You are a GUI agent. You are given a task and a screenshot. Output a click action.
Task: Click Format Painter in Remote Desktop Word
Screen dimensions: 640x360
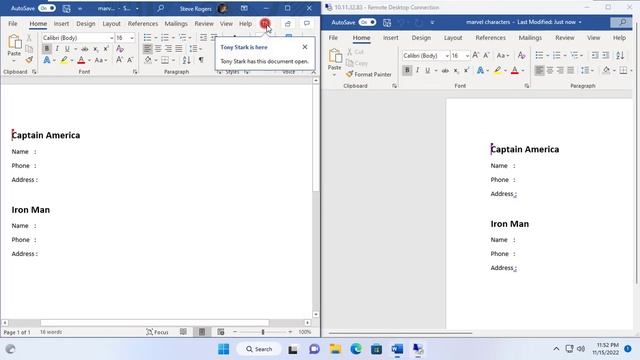369,74
